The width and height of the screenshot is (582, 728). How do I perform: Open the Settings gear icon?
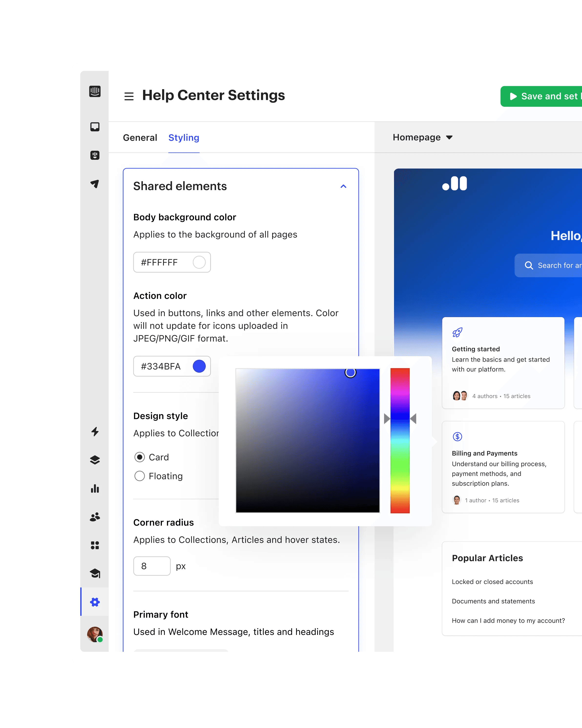pyautogui.click(x=95, y=602)
